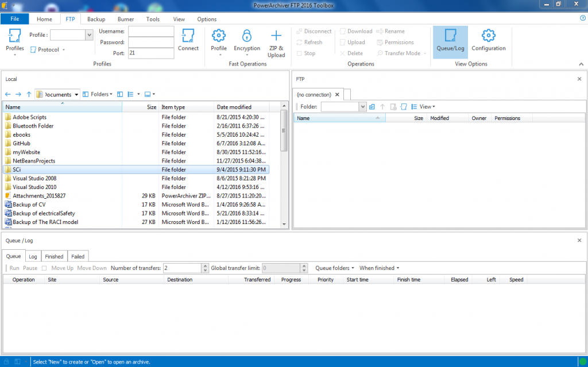The height and width of the screenshot is (367, 588).
Task: Toggle the checkbox next to Pause
Action: point(44,268)
